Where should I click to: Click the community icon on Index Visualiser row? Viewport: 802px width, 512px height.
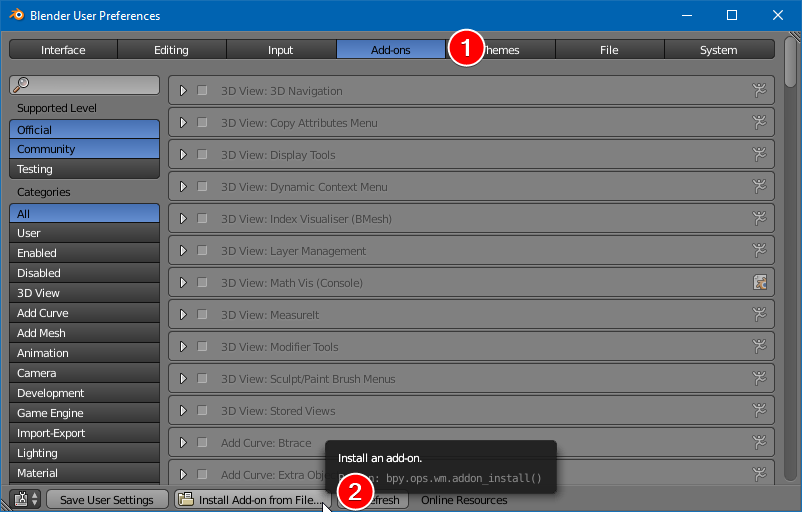click(760, 218)
